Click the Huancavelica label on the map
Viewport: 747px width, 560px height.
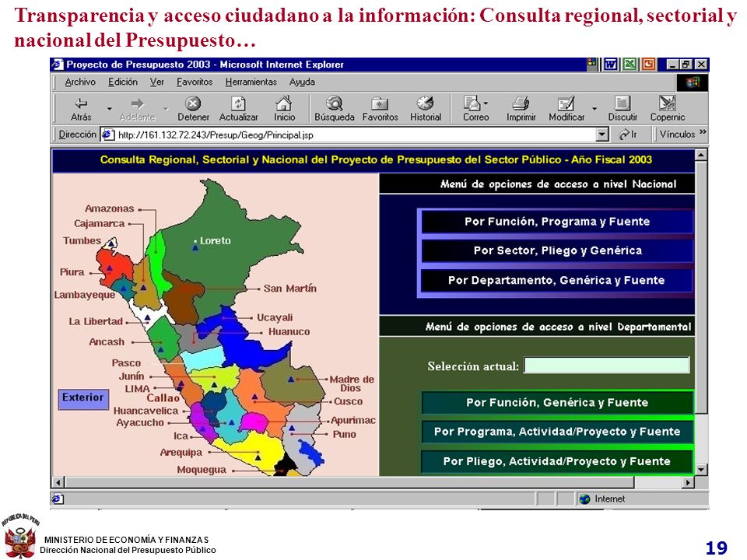(146, 411)
